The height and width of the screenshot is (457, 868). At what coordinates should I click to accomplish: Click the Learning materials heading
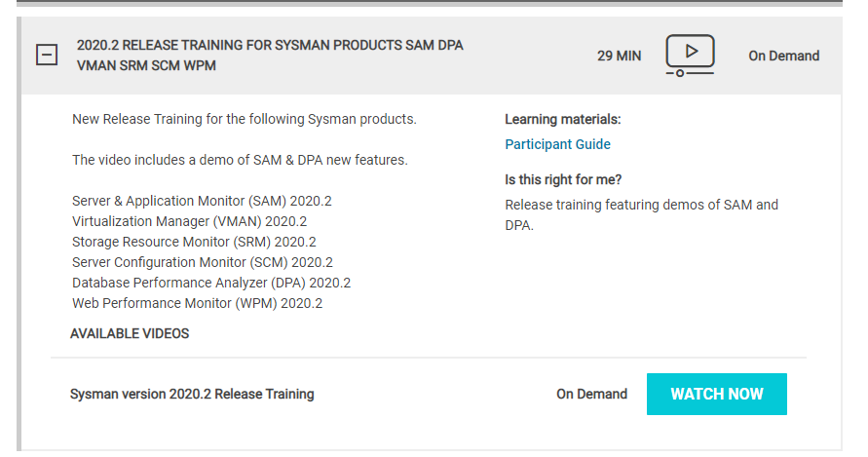562,120
